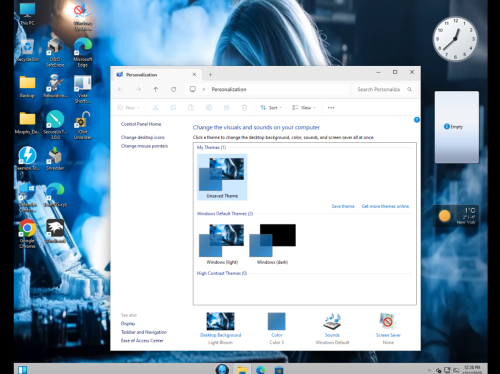
Task: Open Microsoft Store from the taskbar
Action: click(x=279, y=370)
